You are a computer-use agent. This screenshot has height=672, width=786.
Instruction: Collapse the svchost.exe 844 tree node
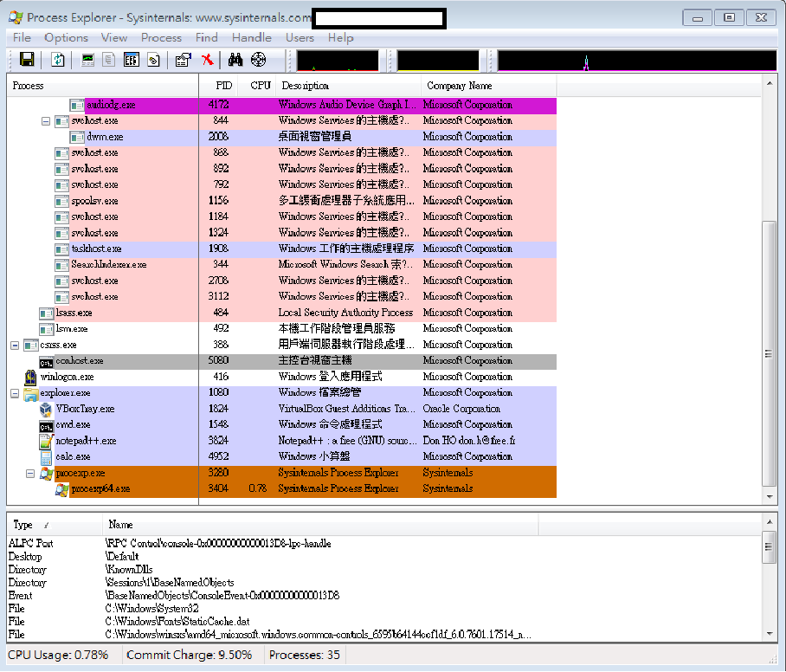46,121
